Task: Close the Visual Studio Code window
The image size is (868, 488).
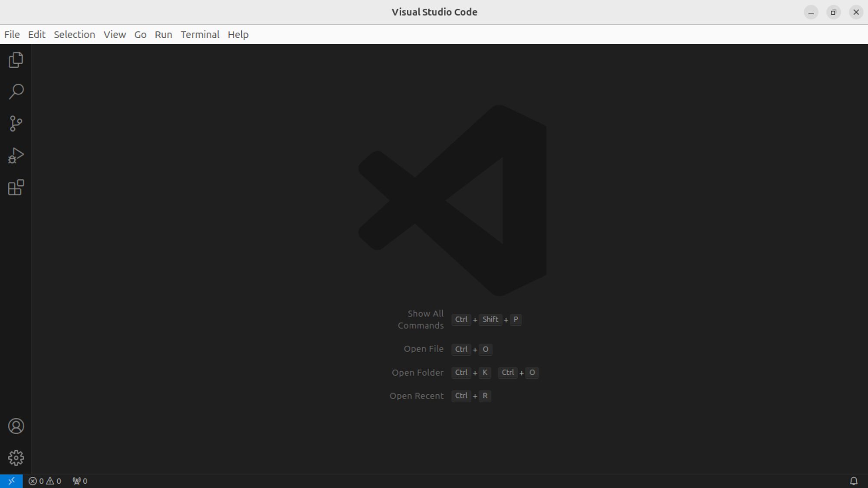Action: pyautogui.click(x=856, y=12)
